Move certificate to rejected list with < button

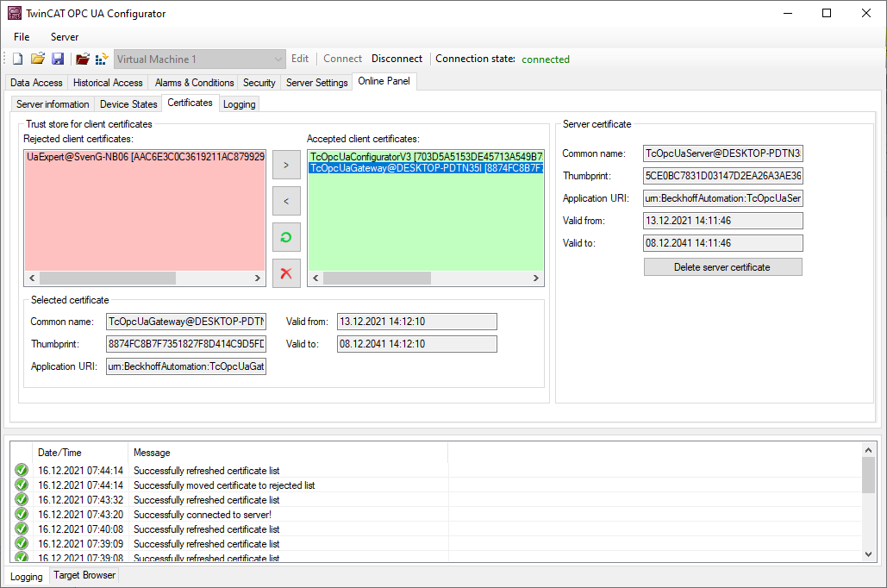(x=286, y=201)
